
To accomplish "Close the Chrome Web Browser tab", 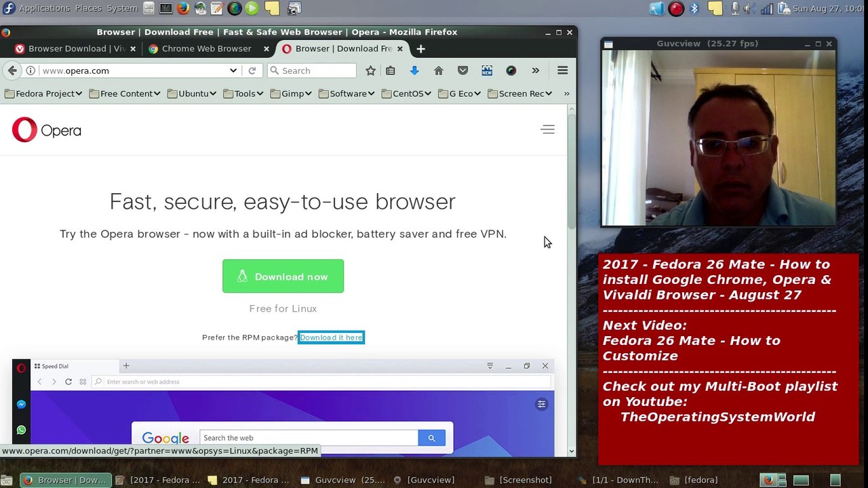I will point(267,49).
